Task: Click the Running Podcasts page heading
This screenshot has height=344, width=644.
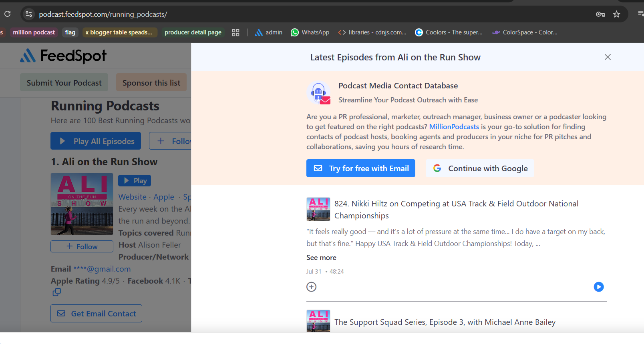Action: point(105,106)
